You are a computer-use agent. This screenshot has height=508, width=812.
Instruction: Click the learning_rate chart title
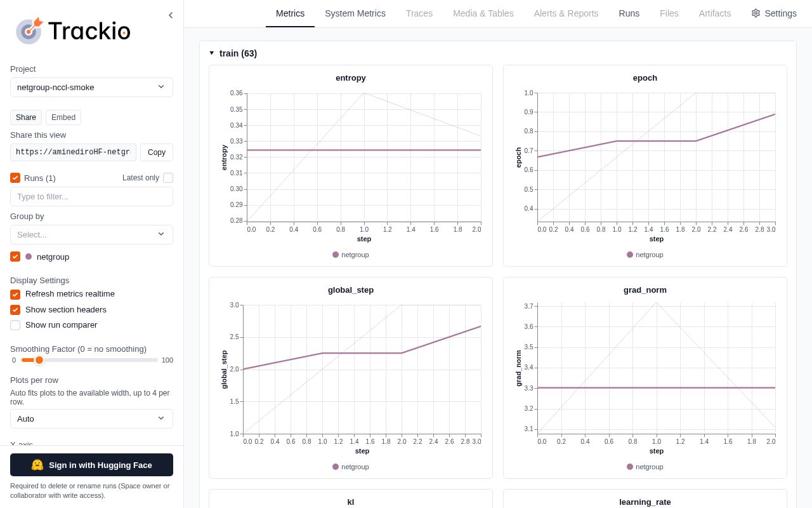point(645,502)
